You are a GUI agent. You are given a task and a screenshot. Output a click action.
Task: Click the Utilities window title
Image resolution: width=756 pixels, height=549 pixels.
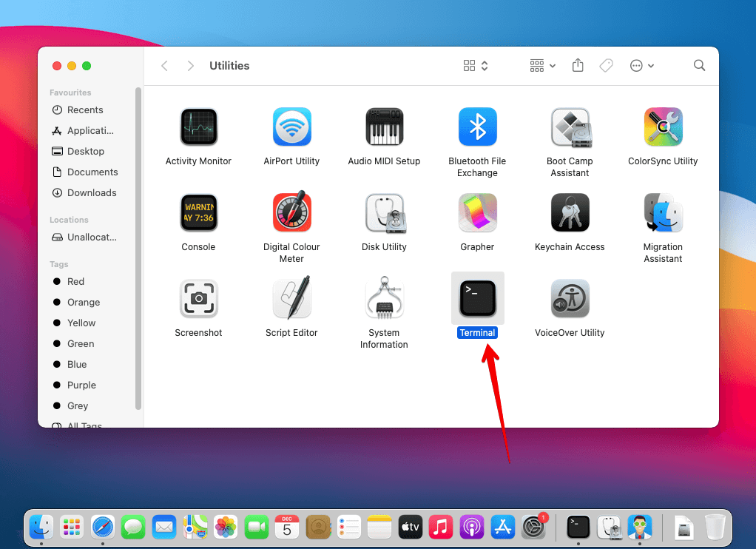[x=229, y=66]
